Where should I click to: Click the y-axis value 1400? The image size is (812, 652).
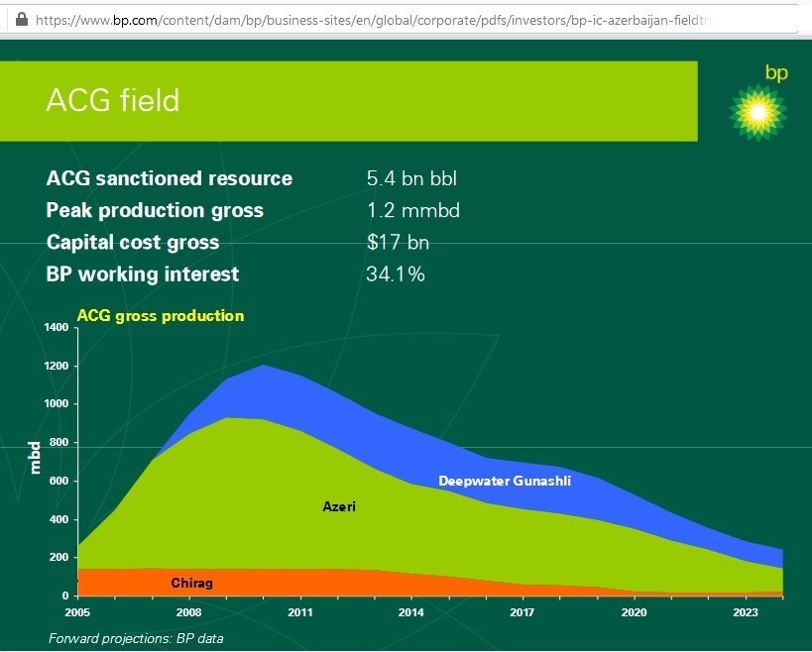(x=56, y=327)
